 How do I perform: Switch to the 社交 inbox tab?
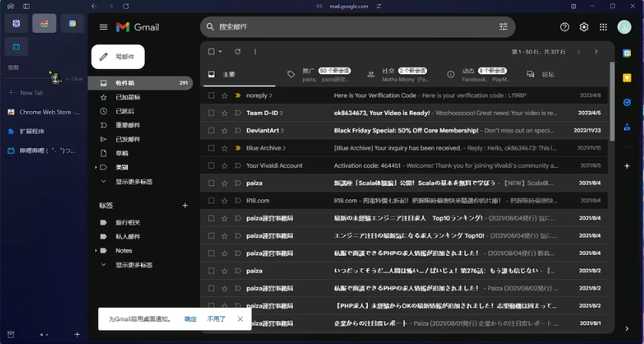(388, 74)
